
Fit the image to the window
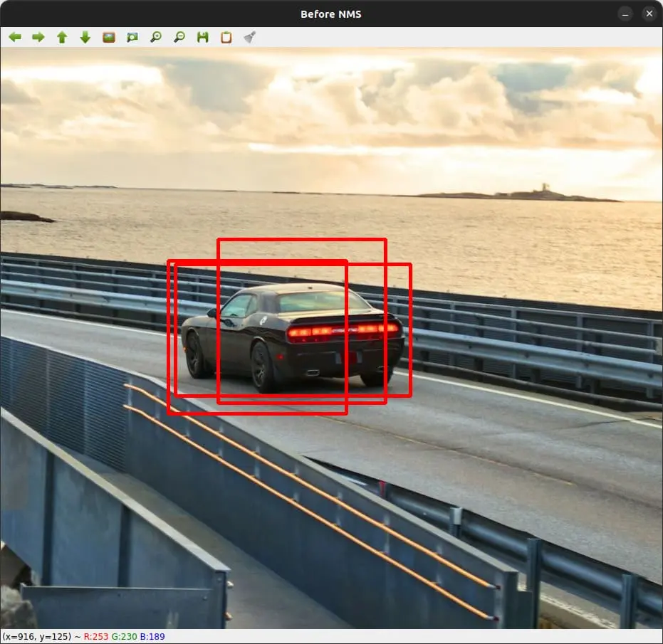click(x=132, y=37)
